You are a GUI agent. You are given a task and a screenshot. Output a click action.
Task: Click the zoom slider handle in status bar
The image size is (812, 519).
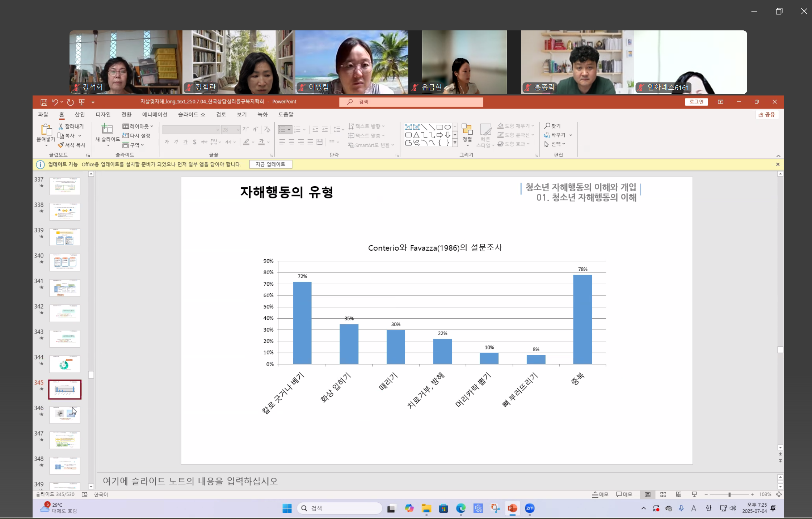point(729,494)
